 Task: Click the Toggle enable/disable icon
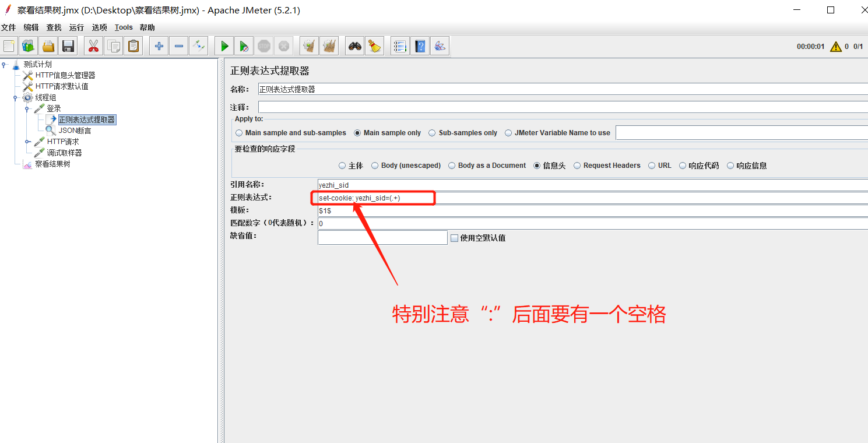click(198, 46)
